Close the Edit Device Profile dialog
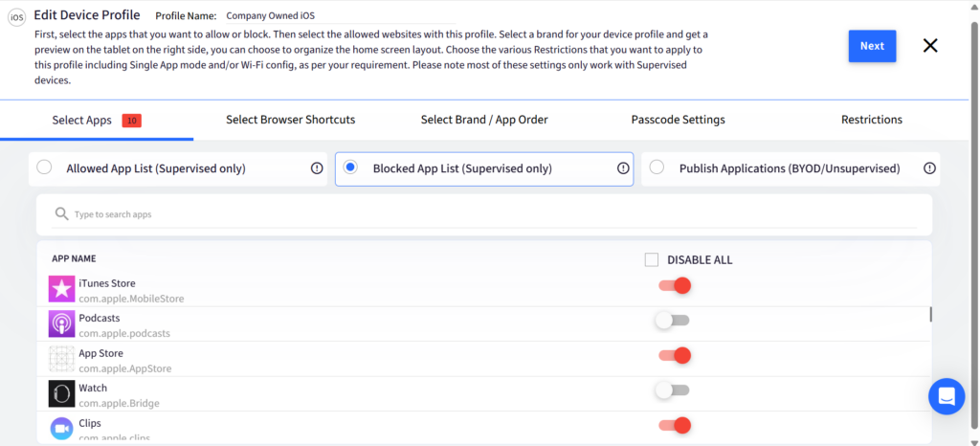Image resolution: width=980 pixels, height=446 pixels. 930,46
